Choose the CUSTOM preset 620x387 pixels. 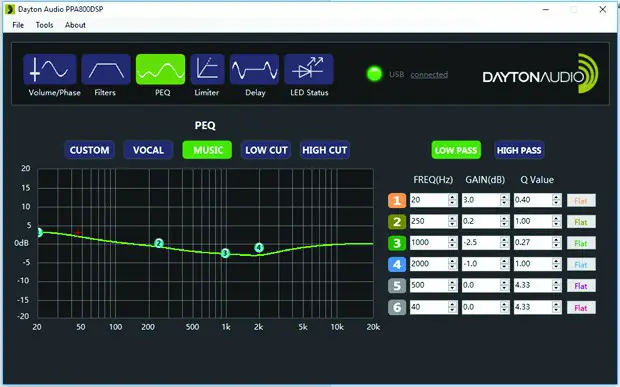[89, 150]
